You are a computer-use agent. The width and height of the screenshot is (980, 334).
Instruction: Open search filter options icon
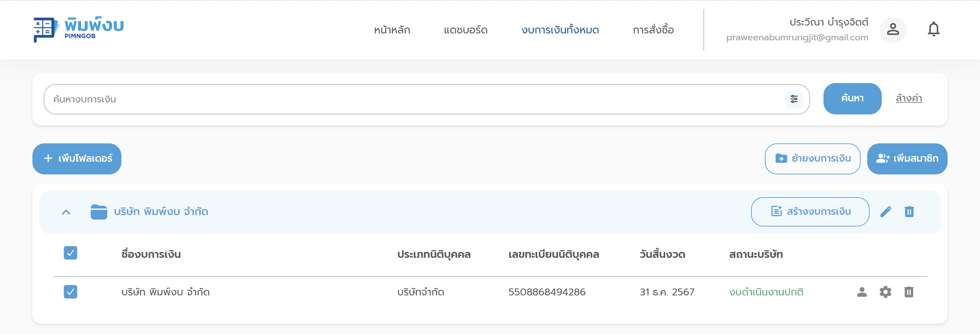pyautogui.click(x=794, y=99)
